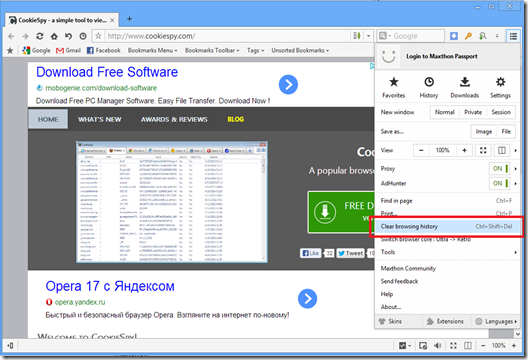Open About... menu entry
The height and width of the screenshot is (360, 528).
pyautogui.click(x=447, y=307)
